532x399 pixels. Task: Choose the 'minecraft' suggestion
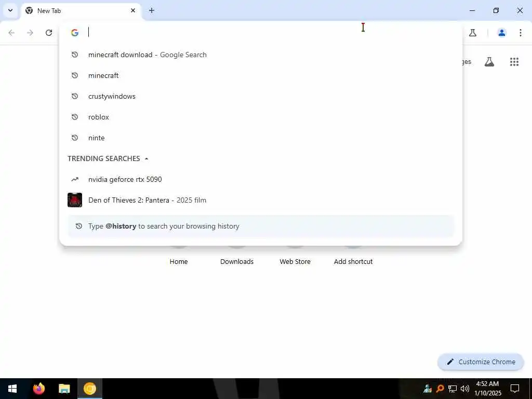261,75
